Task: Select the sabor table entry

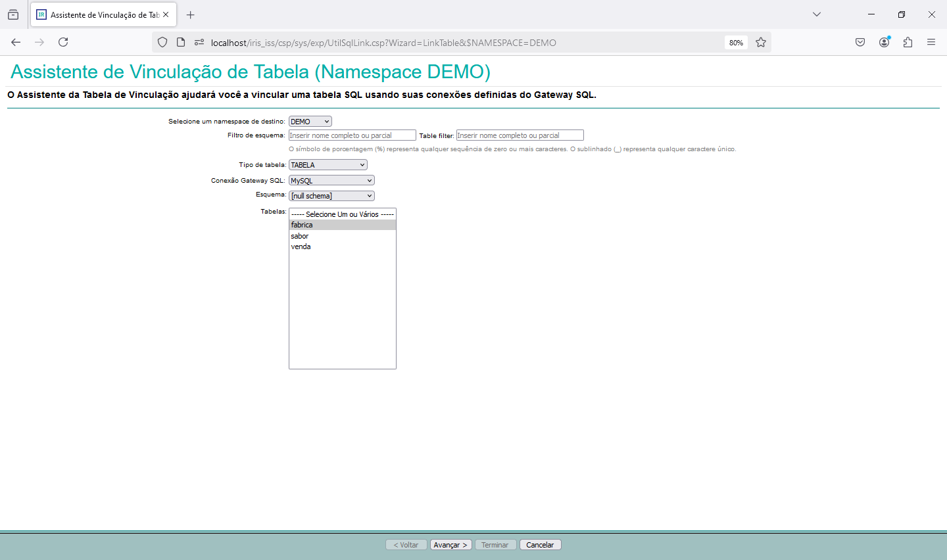Action: tap(300, 236)
